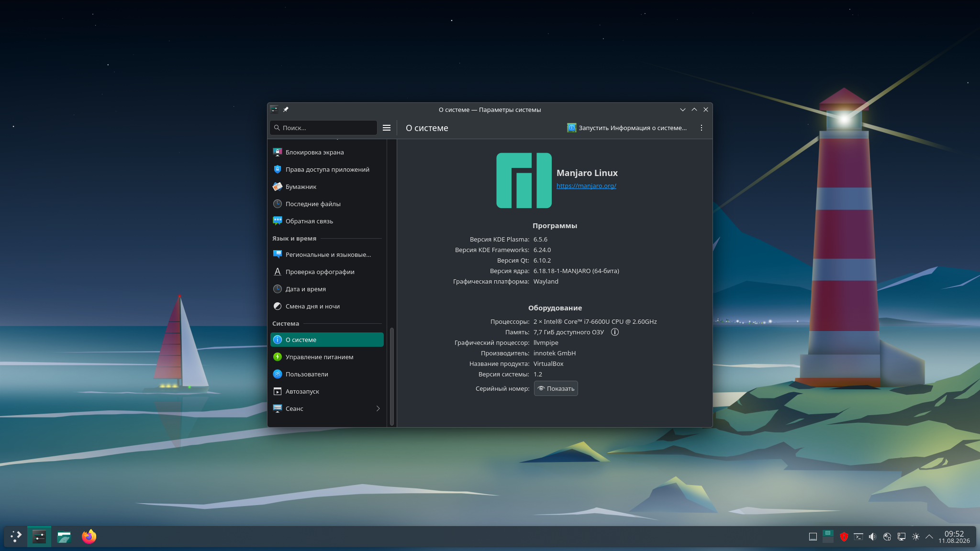Image resolution: width=980 pixels, height=551 pixels.
Task: Launch Firefox from the taskbar
Action: click(89, 537)
